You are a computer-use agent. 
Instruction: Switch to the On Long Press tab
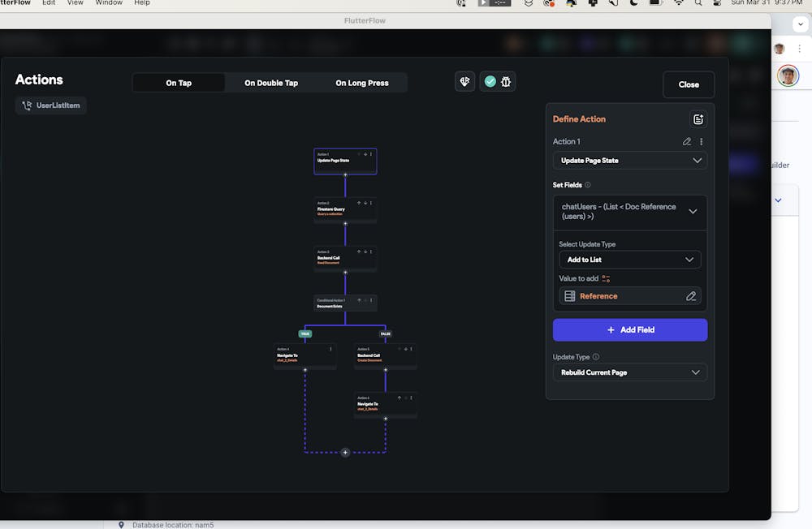(x=362, y=83)
